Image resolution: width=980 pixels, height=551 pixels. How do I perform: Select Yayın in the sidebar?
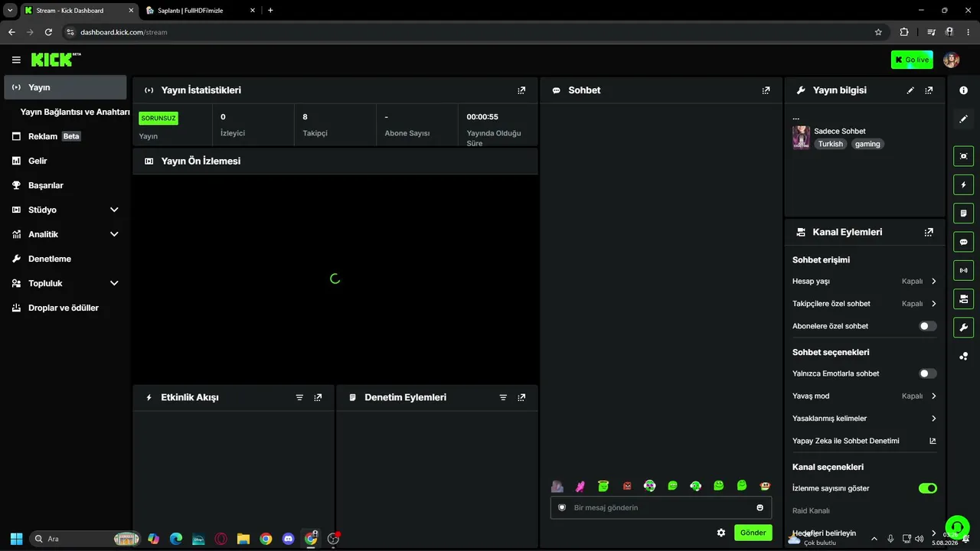(65, 87)
